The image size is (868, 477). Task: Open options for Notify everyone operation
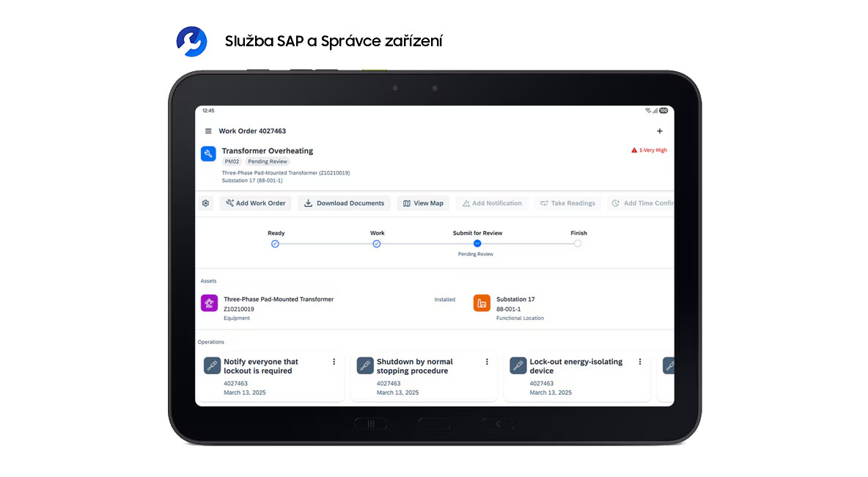click(334, 362)
